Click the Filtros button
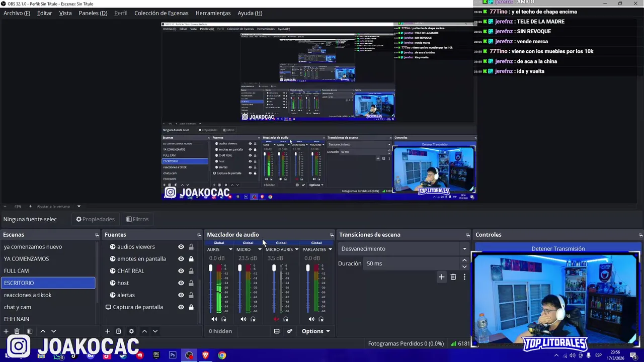The height and width of the screenshot is (362, 644). pos(137,219)
